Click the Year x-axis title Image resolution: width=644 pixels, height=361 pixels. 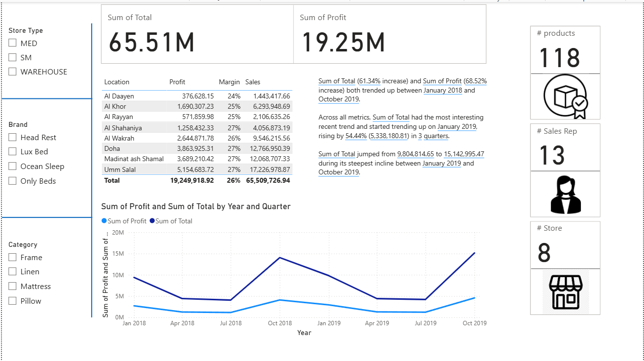click(x=304, y=333)
